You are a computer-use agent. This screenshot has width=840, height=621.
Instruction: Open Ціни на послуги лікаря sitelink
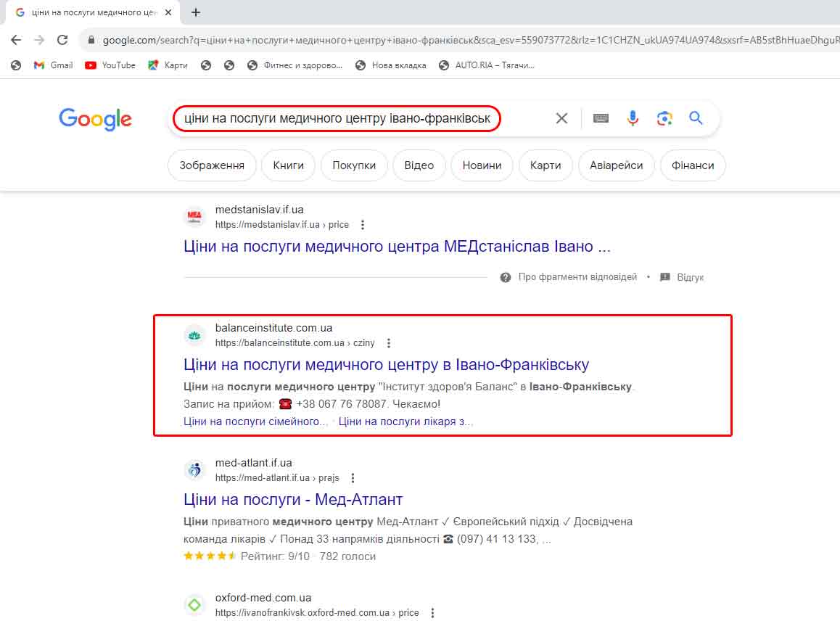tap(405, 421)
